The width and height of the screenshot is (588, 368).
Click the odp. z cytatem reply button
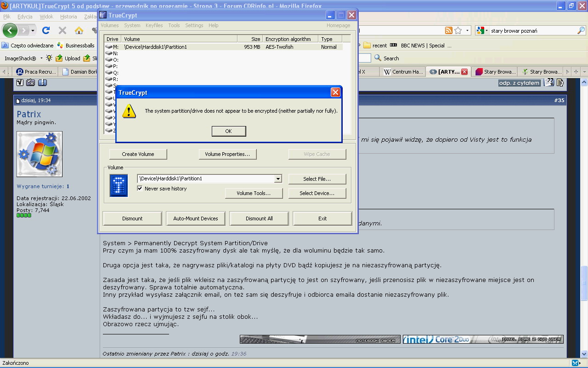(519, 83)
